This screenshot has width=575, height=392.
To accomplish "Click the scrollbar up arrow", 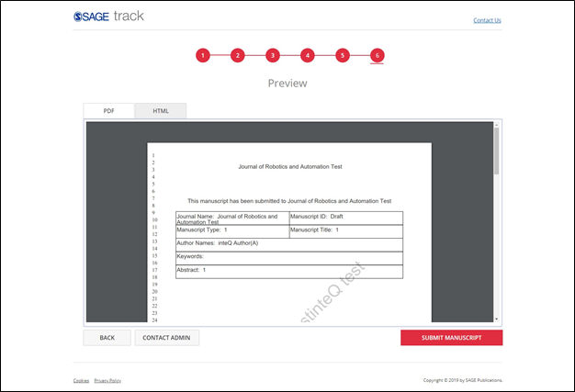I will tap(497, 125).
